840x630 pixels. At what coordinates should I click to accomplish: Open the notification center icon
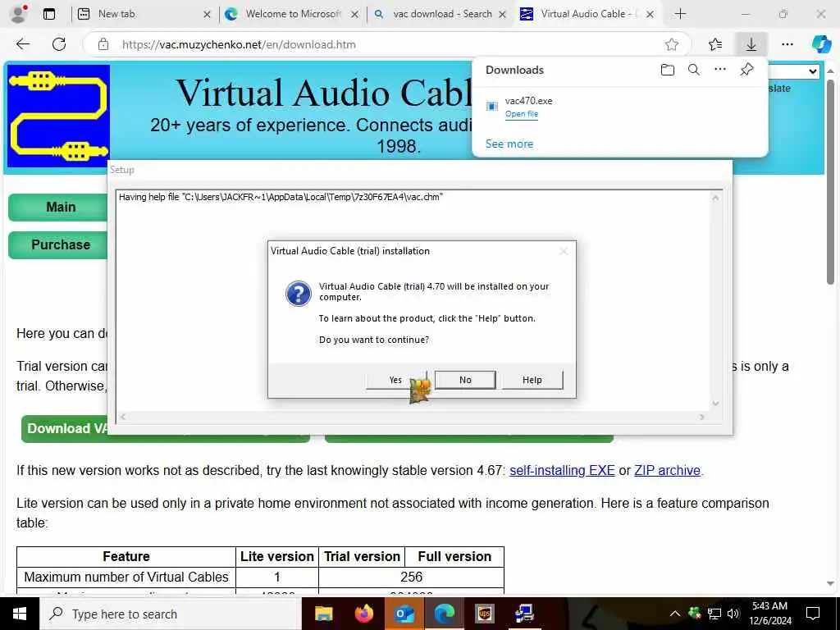coord(813,614)
